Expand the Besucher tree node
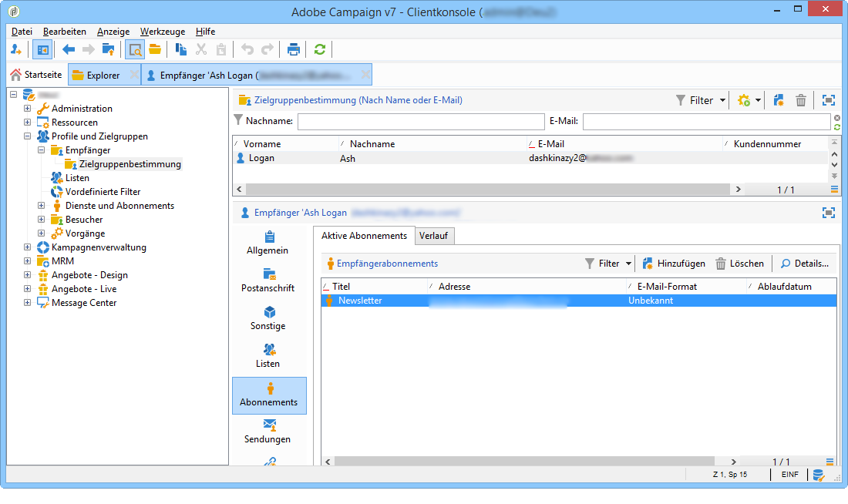 coord(41,219)
